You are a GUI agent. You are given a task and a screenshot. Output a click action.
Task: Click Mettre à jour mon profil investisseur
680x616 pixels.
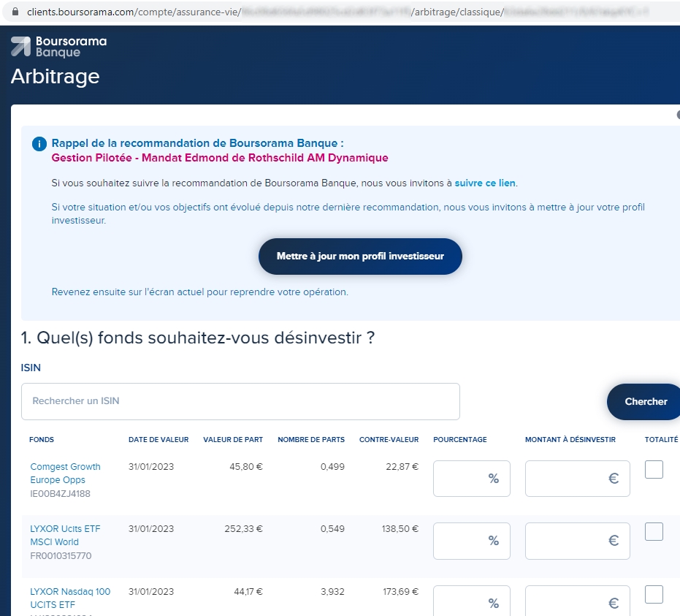point(360,256)
